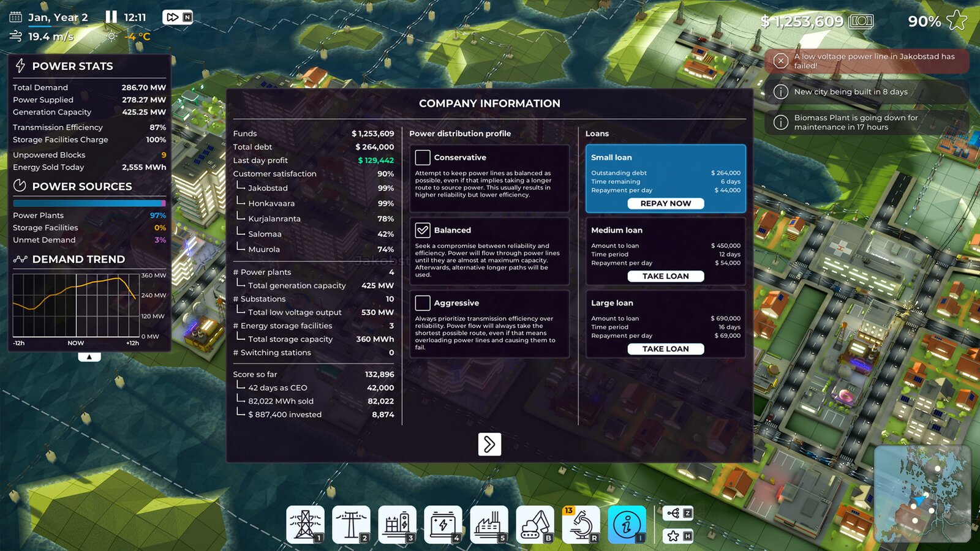The width and height of the screenshot is (980, 551).
Task: Activate the bulldozer excavator tool
Action: pos(535,524)
